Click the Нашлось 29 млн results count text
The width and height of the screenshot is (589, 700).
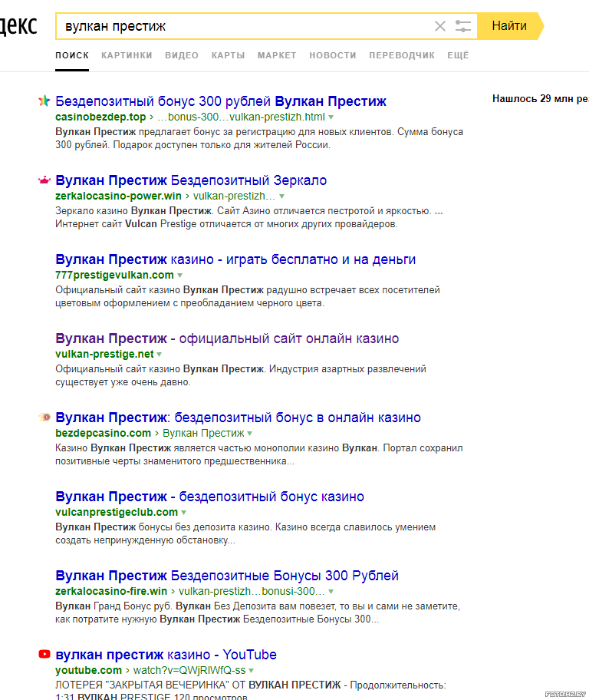tap(541, 99)
